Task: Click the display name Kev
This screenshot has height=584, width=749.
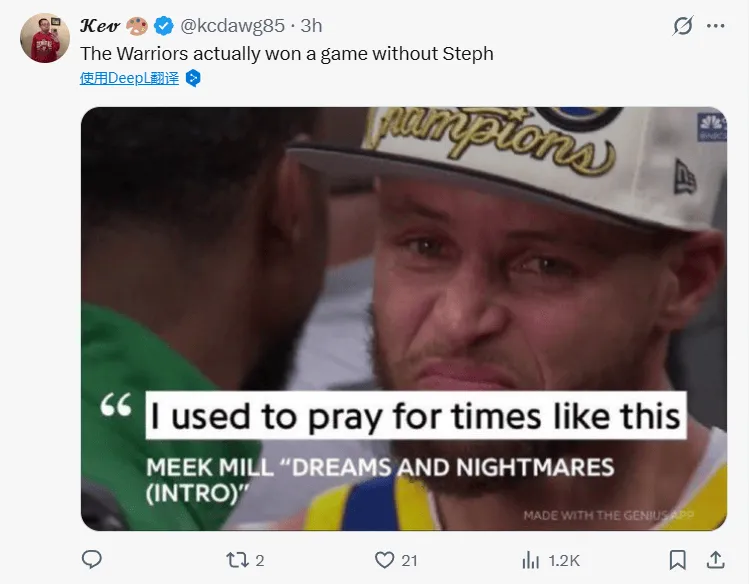Action: coord(99,25)
